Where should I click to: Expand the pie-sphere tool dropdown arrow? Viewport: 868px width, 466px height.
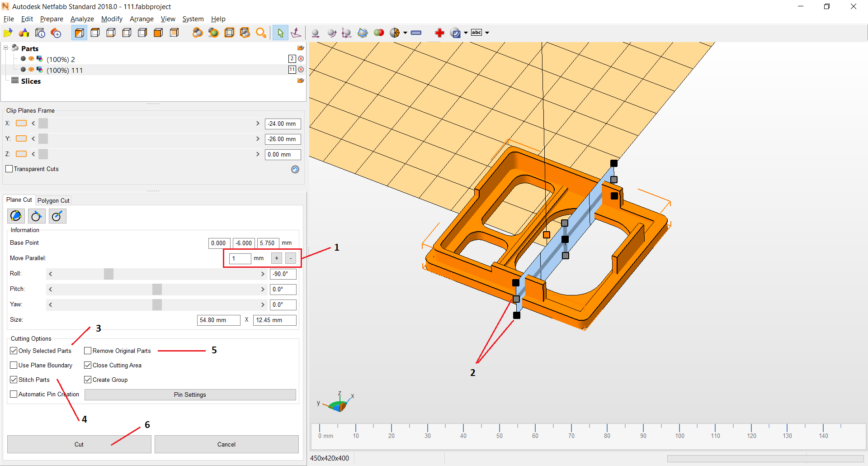coord(405,33)
